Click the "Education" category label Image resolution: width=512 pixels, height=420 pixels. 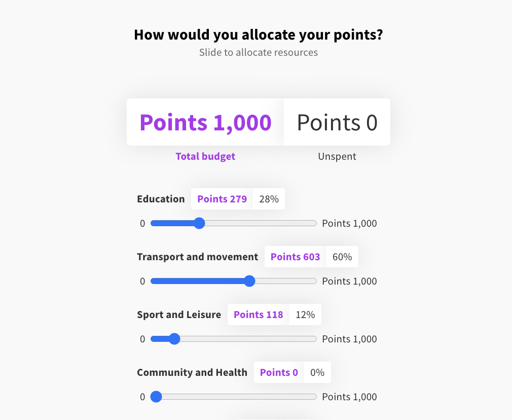(x=161, y=199)
